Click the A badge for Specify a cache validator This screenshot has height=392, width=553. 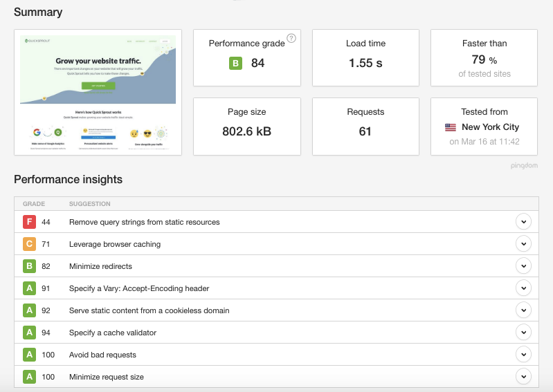click(x=29, y=332)
